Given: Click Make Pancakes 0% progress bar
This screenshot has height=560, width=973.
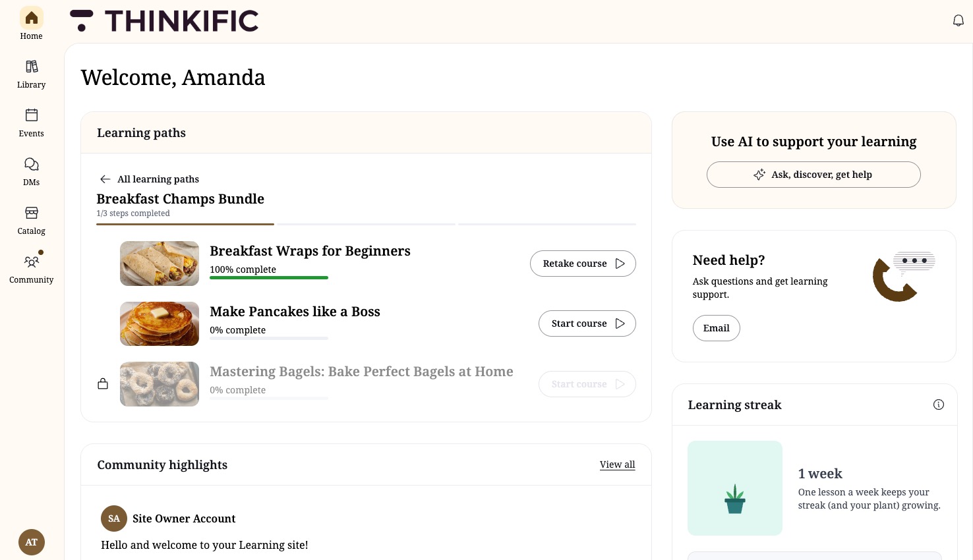Looking at the screenshot, I should [269, 339].
